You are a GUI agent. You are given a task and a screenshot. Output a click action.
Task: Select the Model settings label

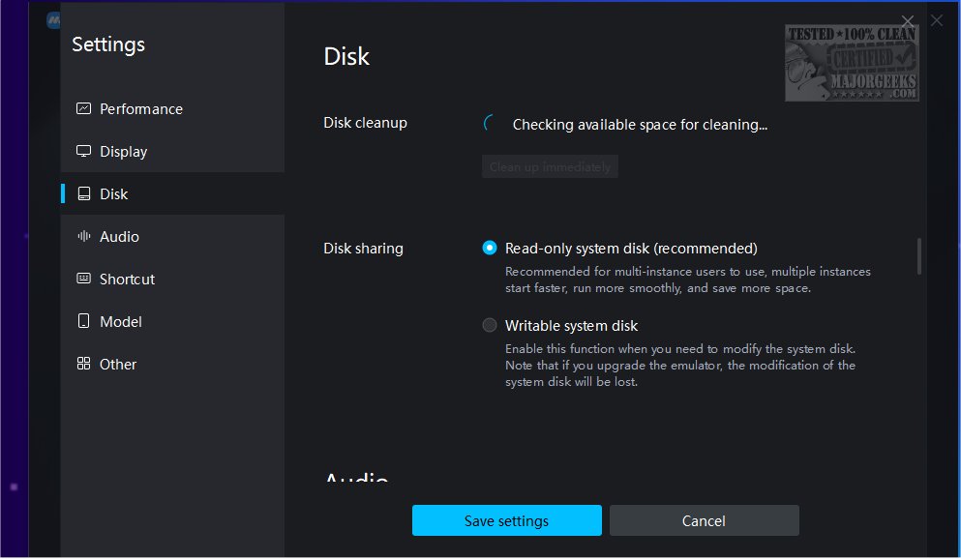pyautogui.click(x=121, y=322)
